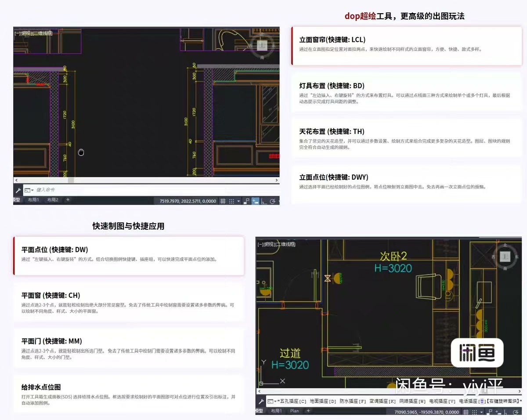Screen dimensions: 527x420
Task: Switch to 布局1 tab in lower CAD window
Action: (x=277, y=411)
